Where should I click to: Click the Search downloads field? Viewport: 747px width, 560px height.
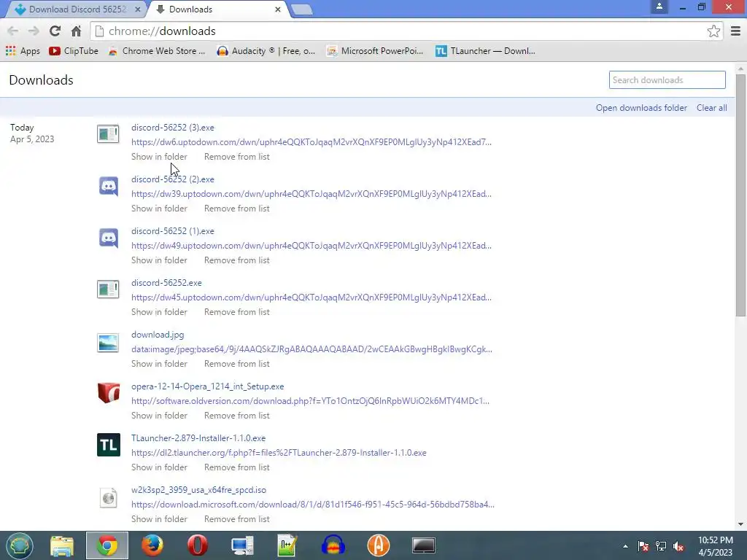tap(667, 80)
